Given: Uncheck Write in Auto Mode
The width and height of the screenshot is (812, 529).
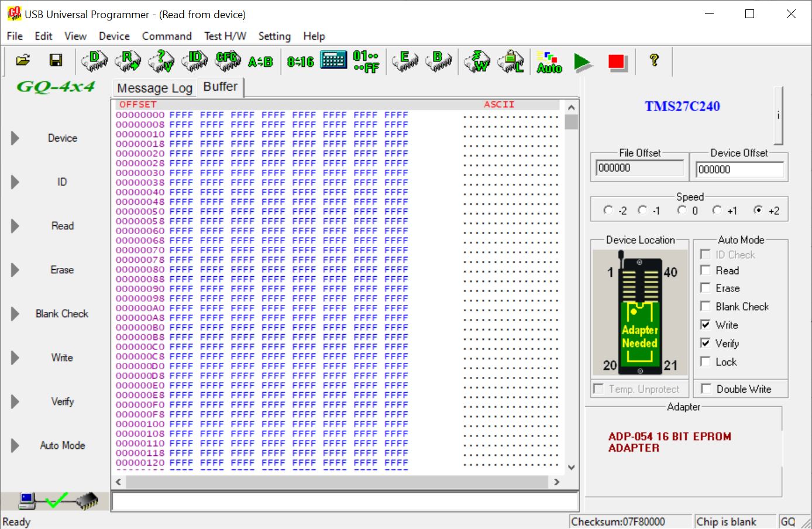Looking at the screenshot, I should click(706, 325).
